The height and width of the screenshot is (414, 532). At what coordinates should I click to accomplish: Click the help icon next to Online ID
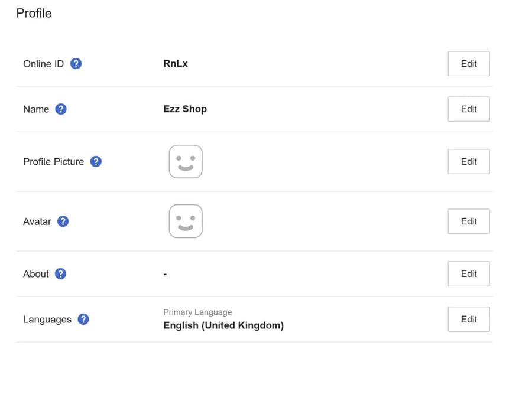[76, 63]
